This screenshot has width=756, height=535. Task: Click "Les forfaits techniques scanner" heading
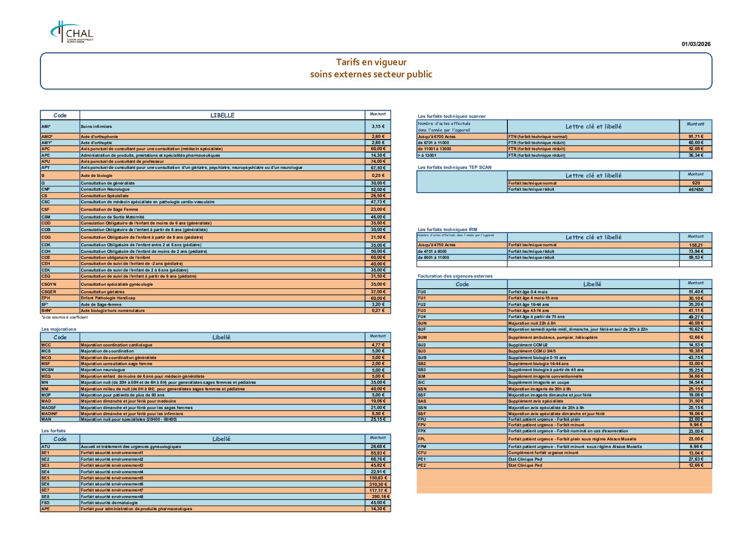(x=451, y=116)
